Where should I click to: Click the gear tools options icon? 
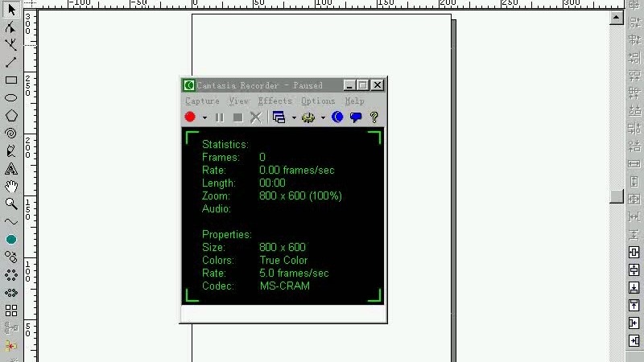tap(308, 117)
